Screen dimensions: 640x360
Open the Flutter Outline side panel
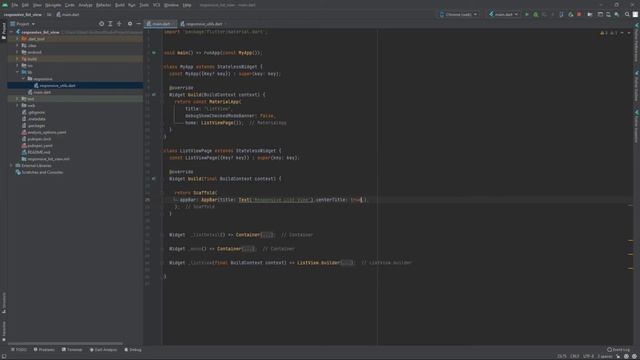click(636, 87)
